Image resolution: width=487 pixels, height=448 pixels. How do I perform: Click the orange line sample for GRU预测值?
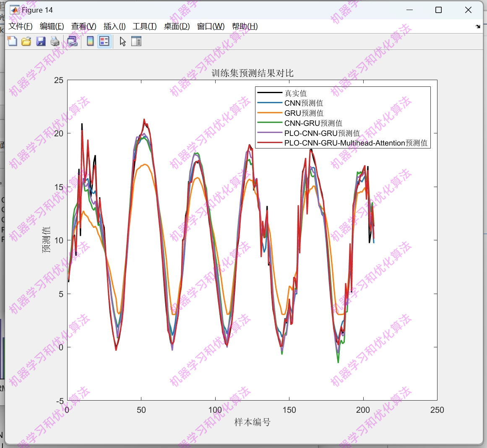pos(270,112)
